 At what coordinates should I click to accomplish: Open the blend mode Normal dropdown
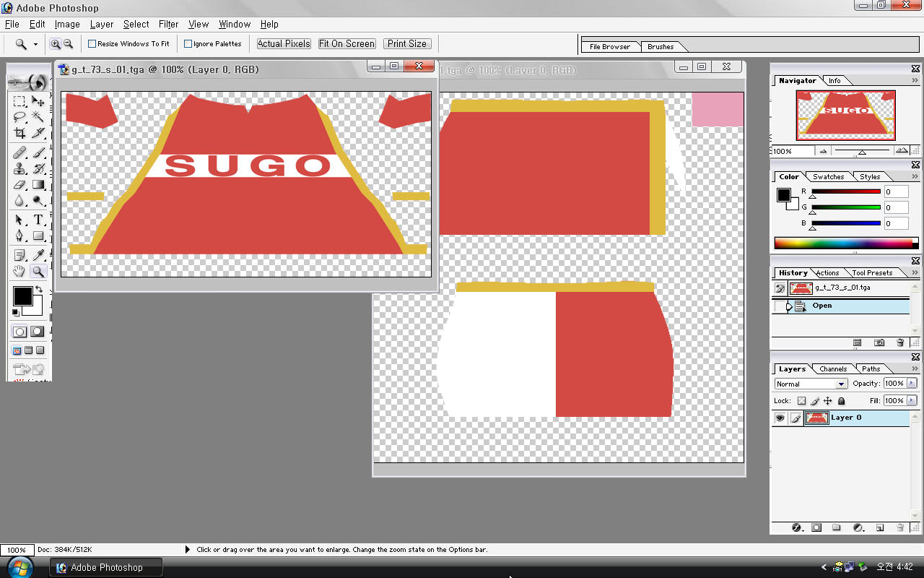(811, 384)
